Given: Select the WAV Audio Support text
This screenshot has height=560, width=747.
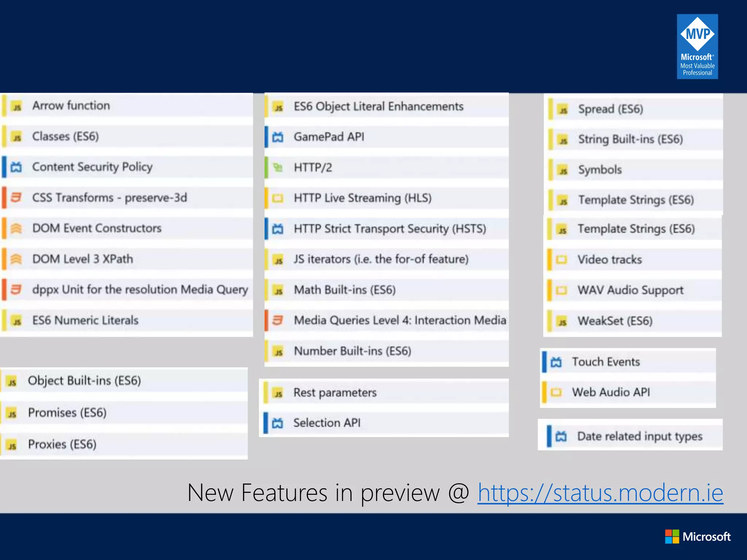Looking at the screenshot, I should 631,291.
